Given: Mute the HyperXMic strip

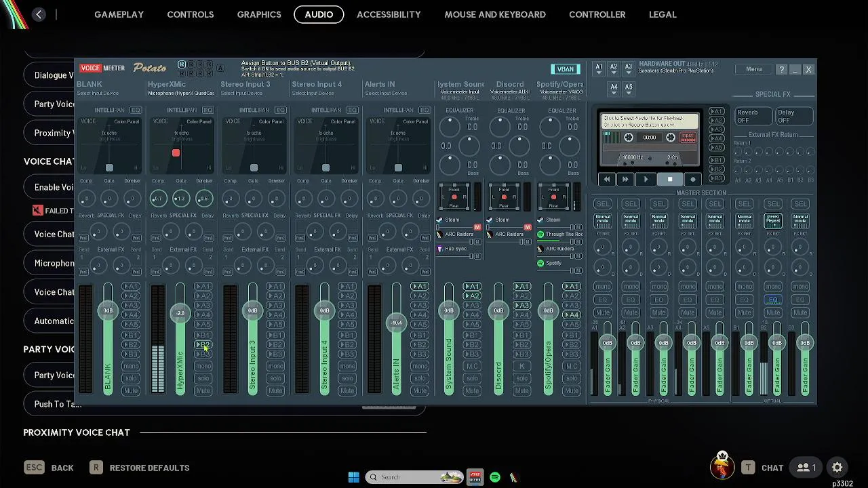Looking at the screenshot, I should click(x=203, y=391).
